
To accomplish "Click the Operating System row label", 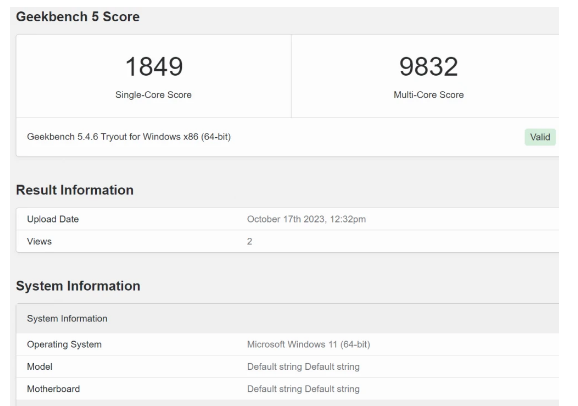I will [x=64, y=344].
